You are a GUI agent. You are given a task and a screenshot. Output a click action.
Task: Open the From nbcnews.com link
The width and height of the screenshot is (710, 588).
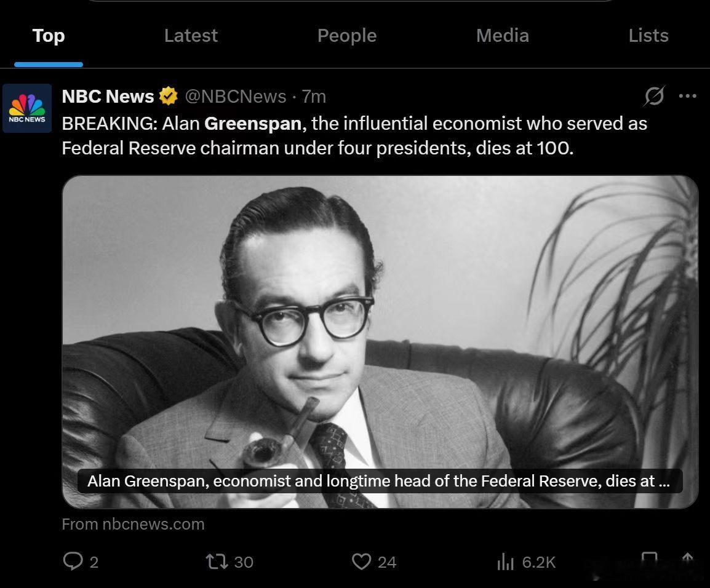coord(133,523)
